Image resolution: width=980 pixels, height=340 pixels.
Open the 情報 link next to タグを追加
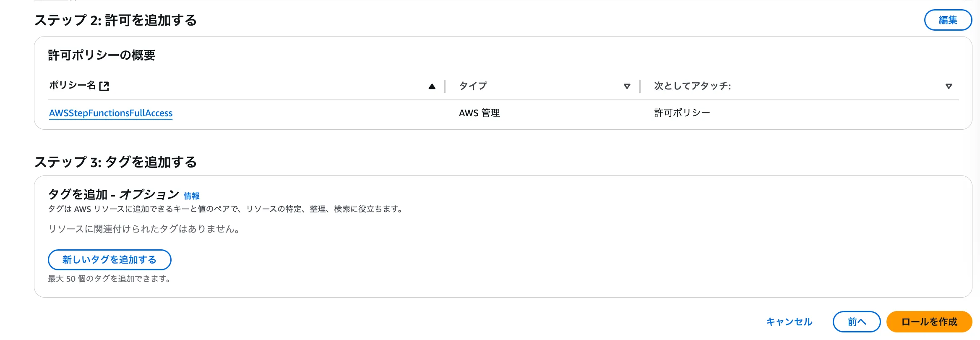[x=191, y=196]
